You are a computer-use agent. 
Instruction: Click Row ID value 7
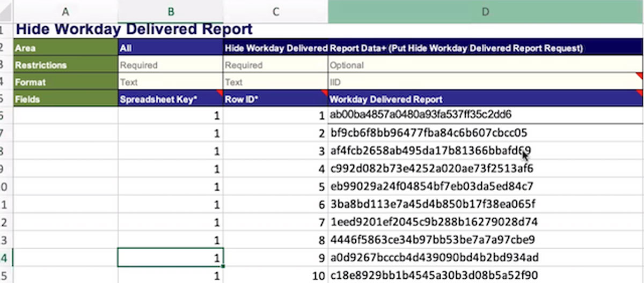tap(275, 222)
